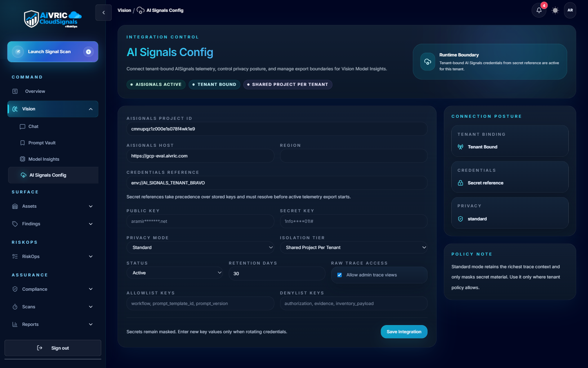Click the Reports chart icon
Image resolution: width=588 pixels, height=368 pixels.
15,324
